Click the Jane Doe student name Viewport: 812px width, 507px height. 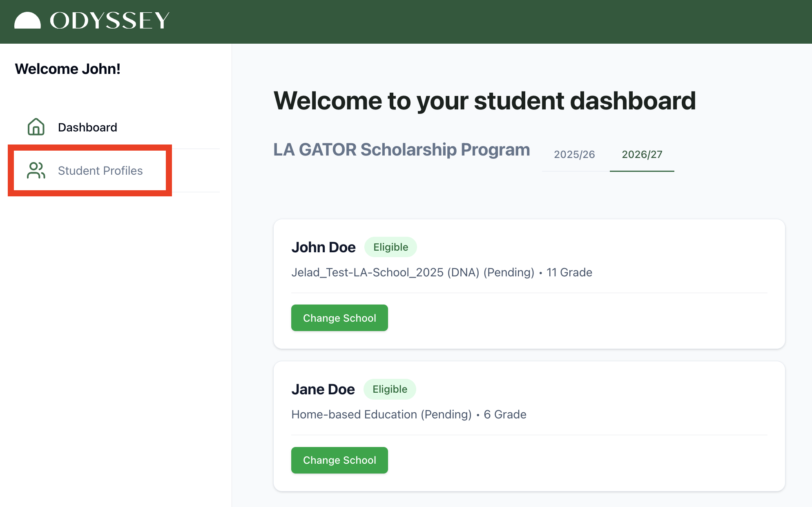pos(323,389)
